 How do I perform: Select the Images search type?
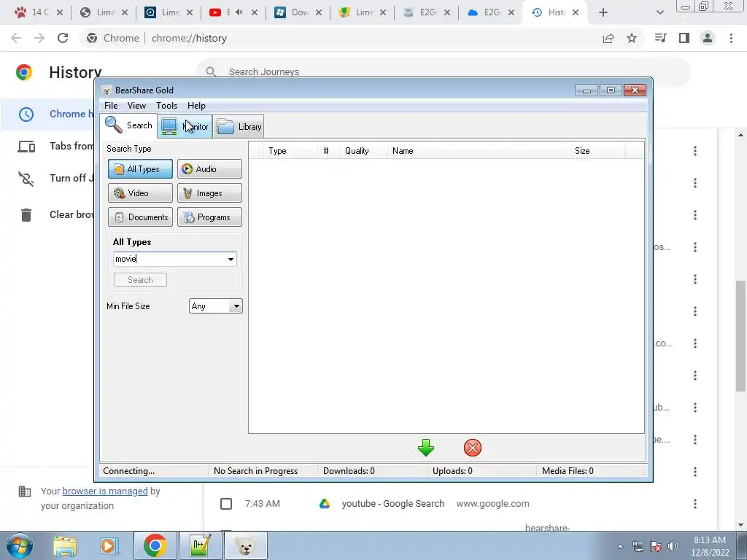(209, 192)
